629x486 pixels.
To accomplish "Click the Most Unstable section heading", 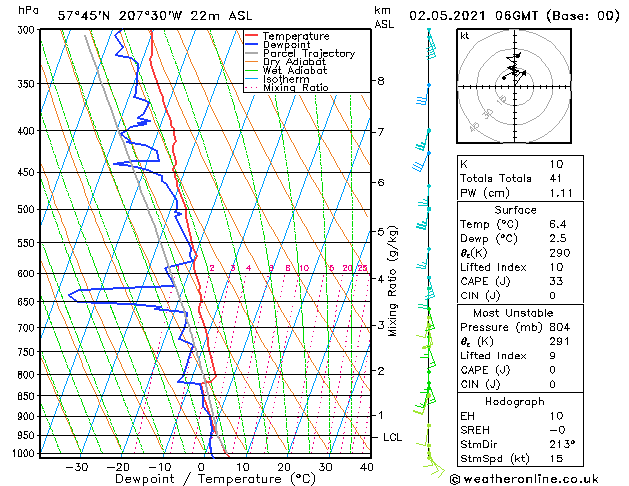I will (513, 313).
